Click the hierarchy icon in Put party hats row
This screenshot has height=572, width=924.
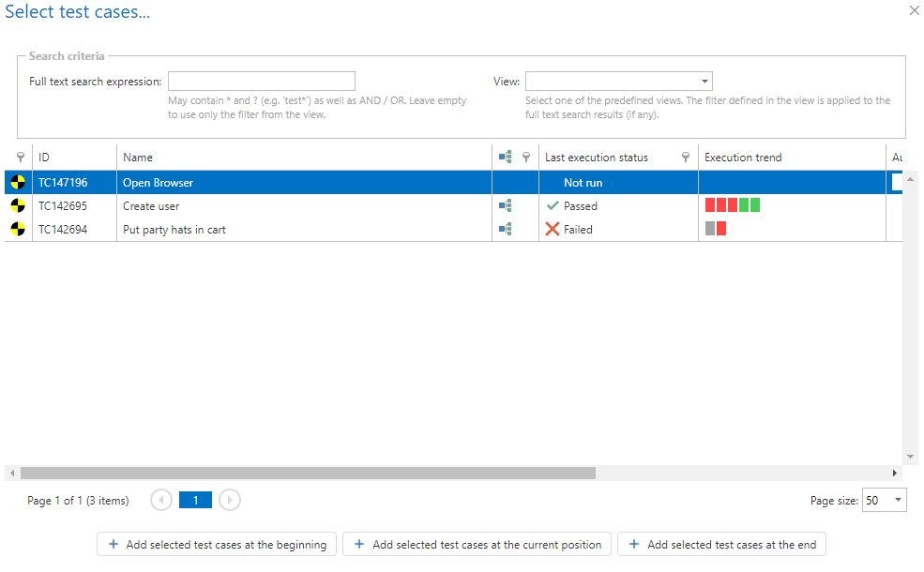(505, 230)
